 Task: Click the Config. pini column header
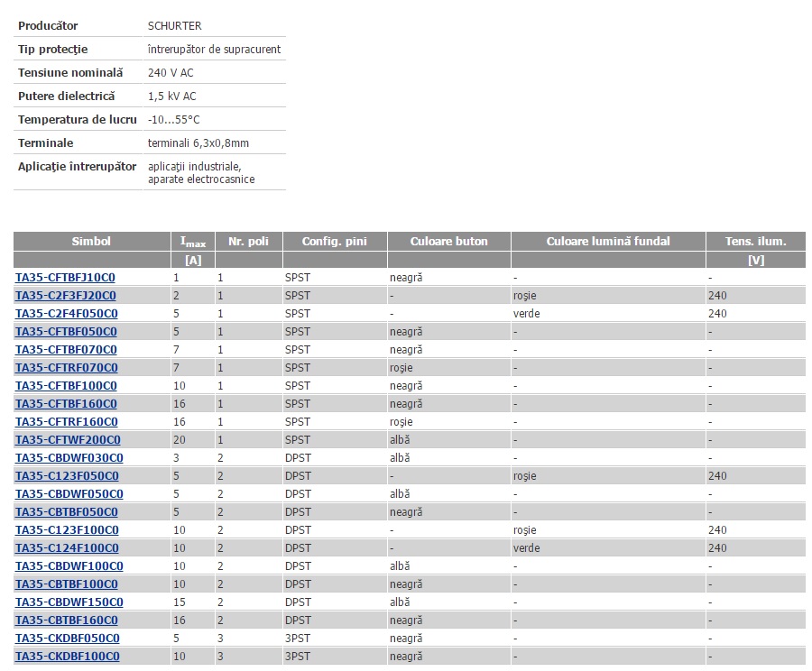pos(335,242)
